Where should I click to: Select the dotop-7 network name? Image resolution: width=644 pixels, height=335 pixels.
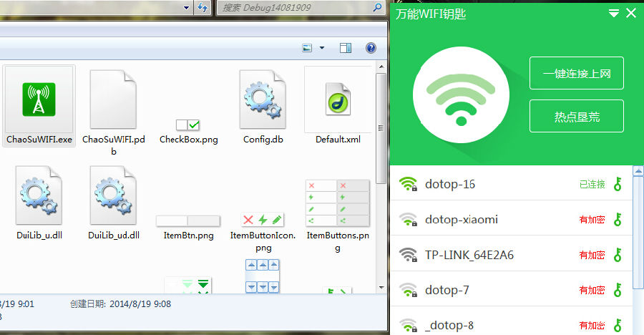[447, 290]
